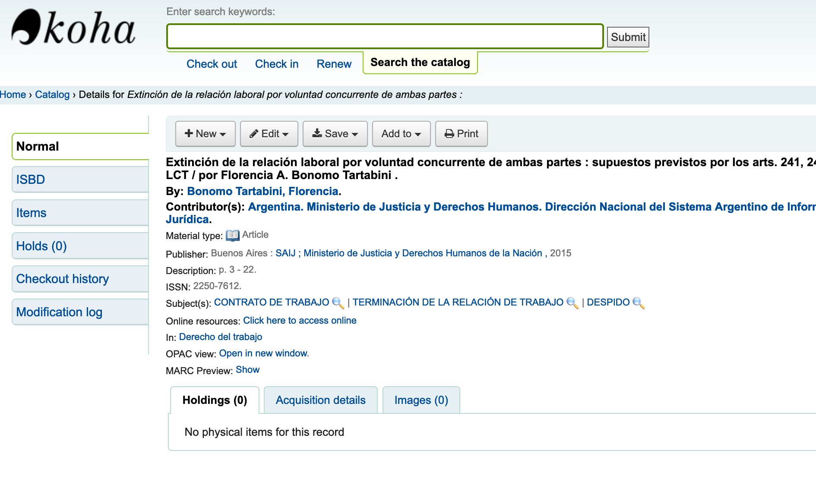The image size is (816, 504).
Task: Click magnifier icon next to DESPIDO subject
Action: [x=638, y=303]
